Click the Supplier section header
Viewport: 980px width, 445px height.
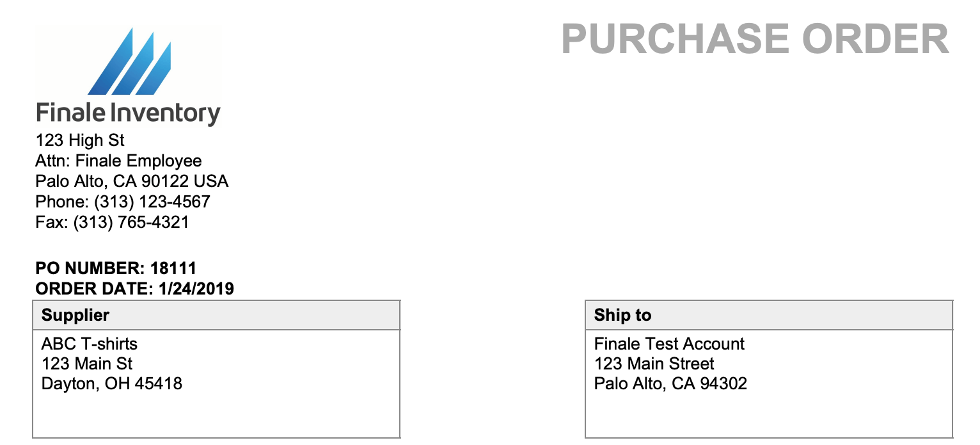pos(75,315)
